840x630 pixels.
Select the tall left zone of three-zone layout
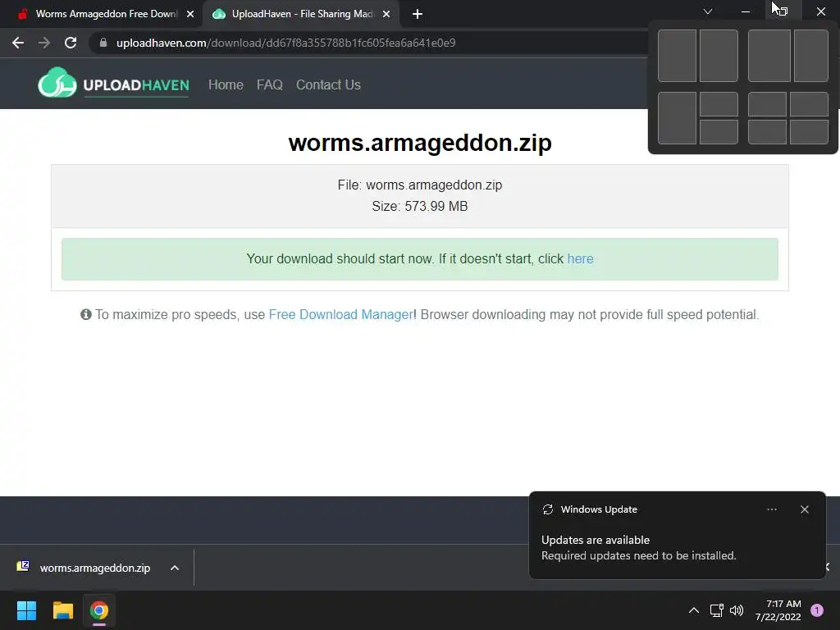coord(677,118)
